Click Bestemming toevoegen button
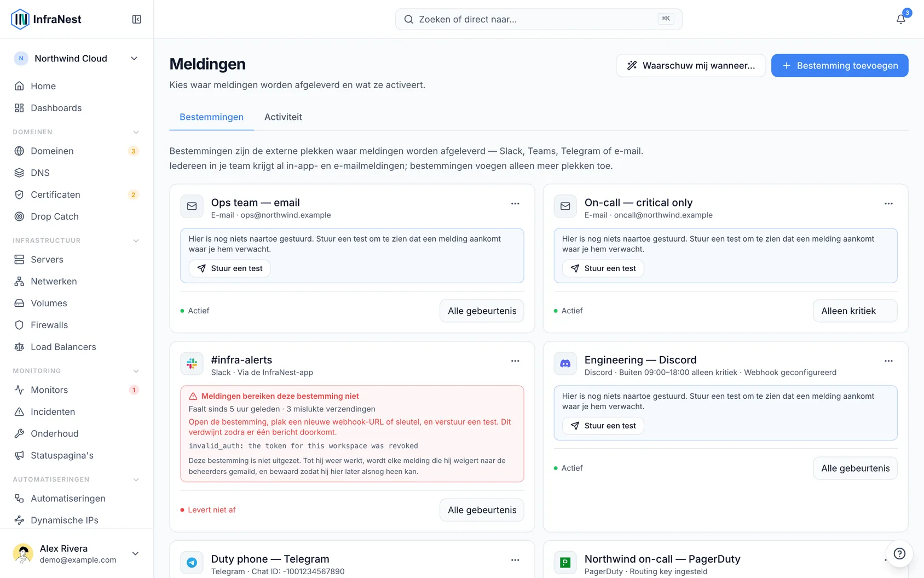The width and height of the screenshot is (924, 578). point(840,66)
